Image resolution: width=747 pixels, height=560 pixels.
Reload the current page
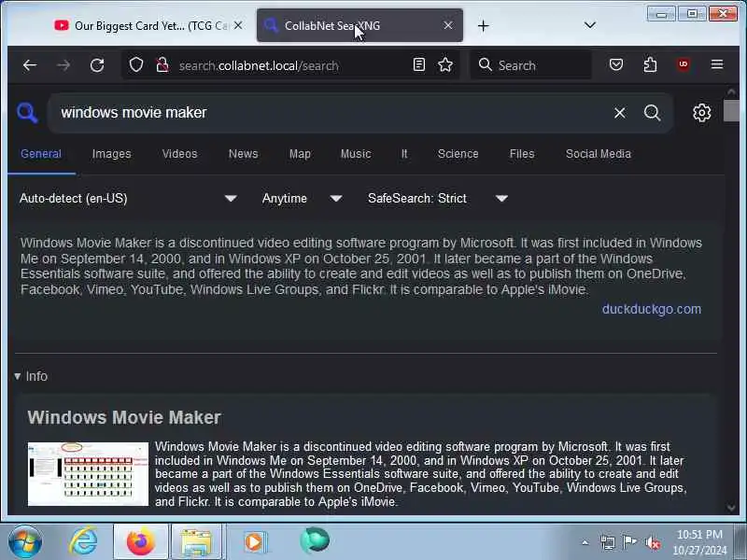click(x=97, y=65)
